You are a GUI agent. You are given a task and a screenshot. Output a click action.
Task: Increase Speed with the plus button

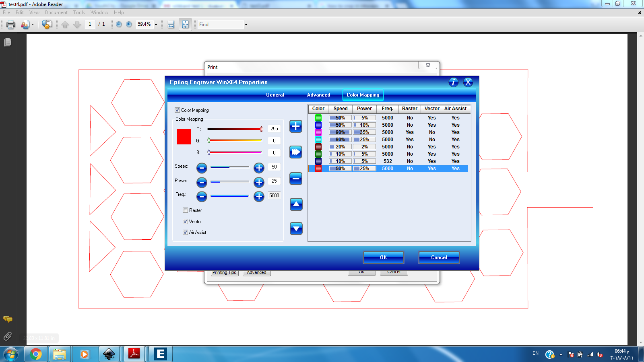(259, 168)
